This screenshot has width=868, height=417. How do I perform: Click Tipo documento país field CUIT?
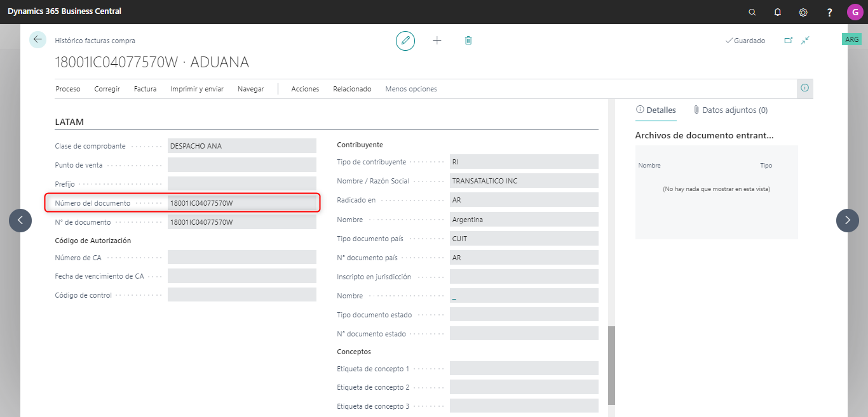coord(524,239)
